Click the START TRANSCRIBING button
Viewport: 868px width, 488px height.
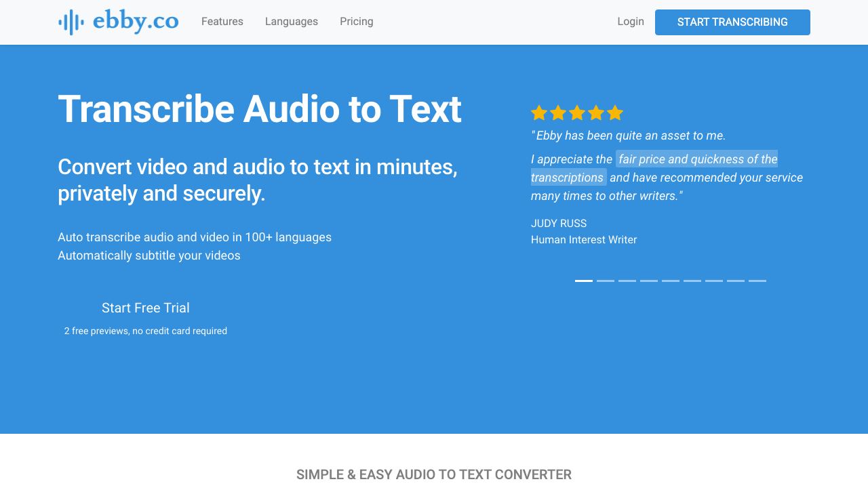[x=732, y=22]
